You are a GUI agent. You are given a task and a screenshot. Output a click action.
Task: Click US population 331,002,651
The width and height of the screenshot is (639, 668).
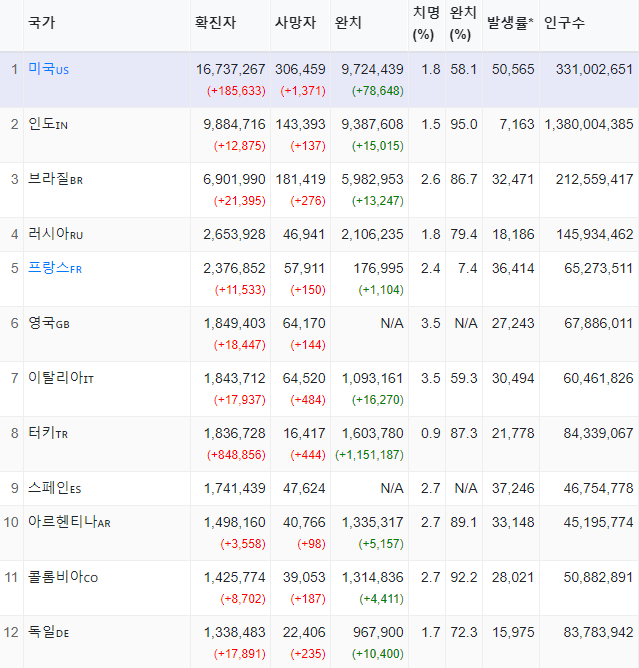point(594,69)
